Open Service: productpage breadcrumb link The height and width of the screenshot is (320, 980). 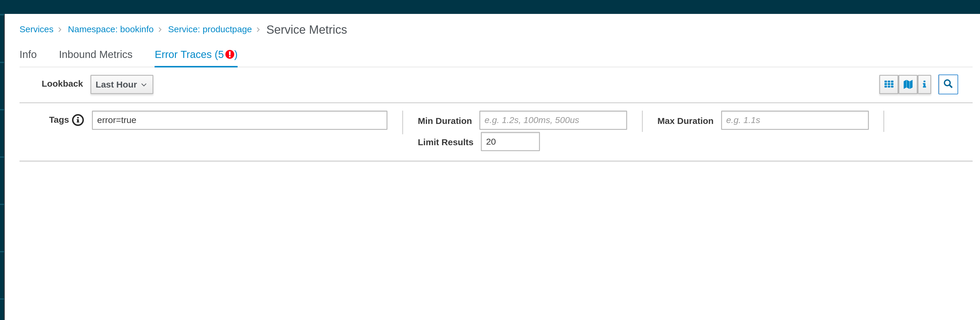(210, 29)
